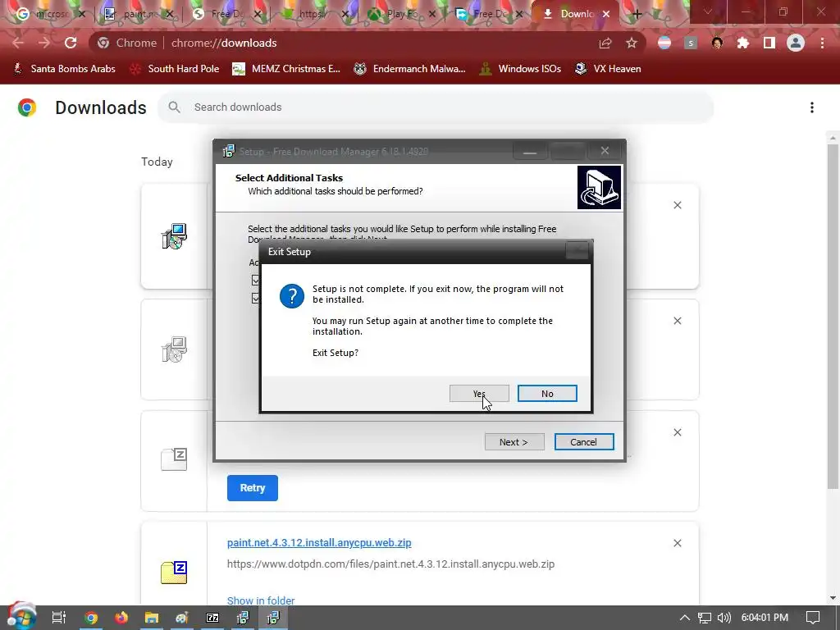Image resolution: width=840 pixels, height=630 pixels.
Task: Open the notification center icon
Action: 813,618
